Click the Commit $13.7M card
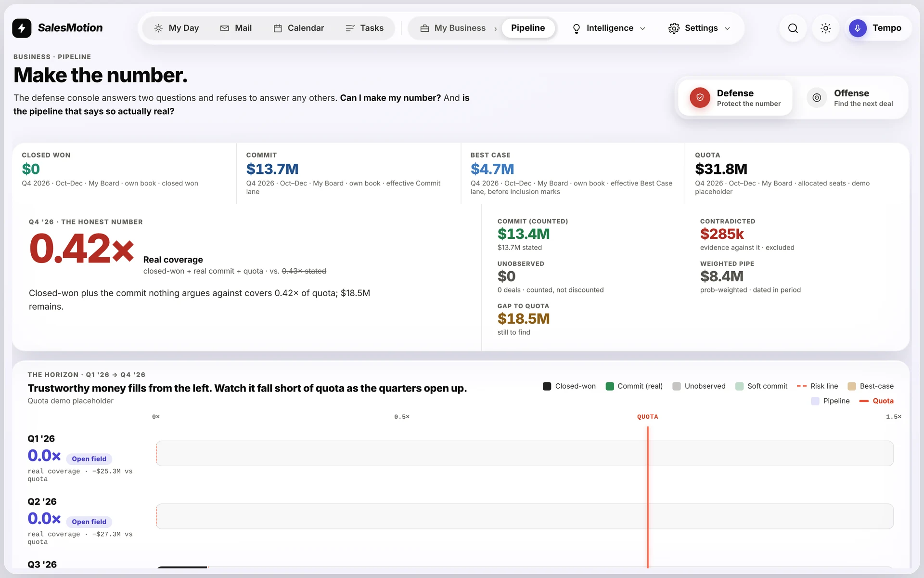The width and height of the screenshot is (924, 578). click(348, 173)
